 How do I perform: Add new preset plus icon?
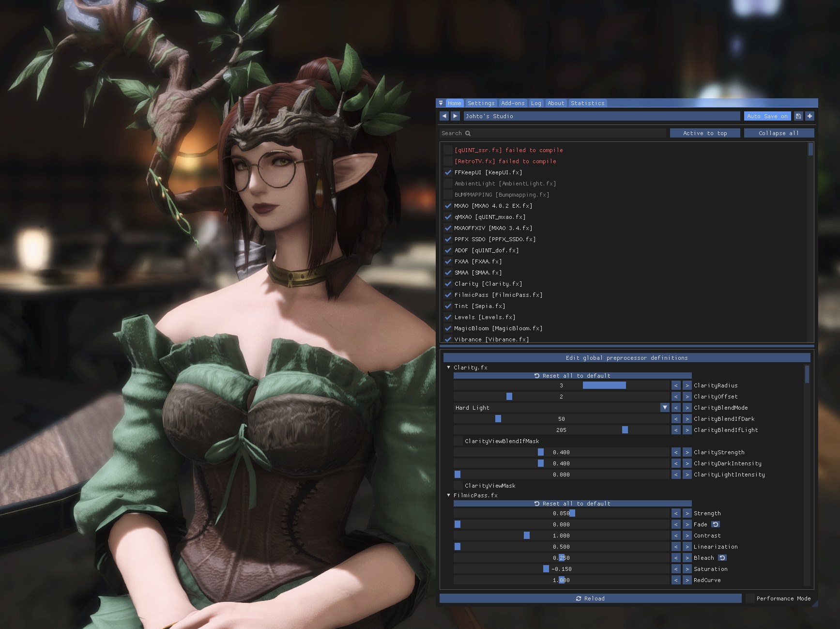[809, 116]
